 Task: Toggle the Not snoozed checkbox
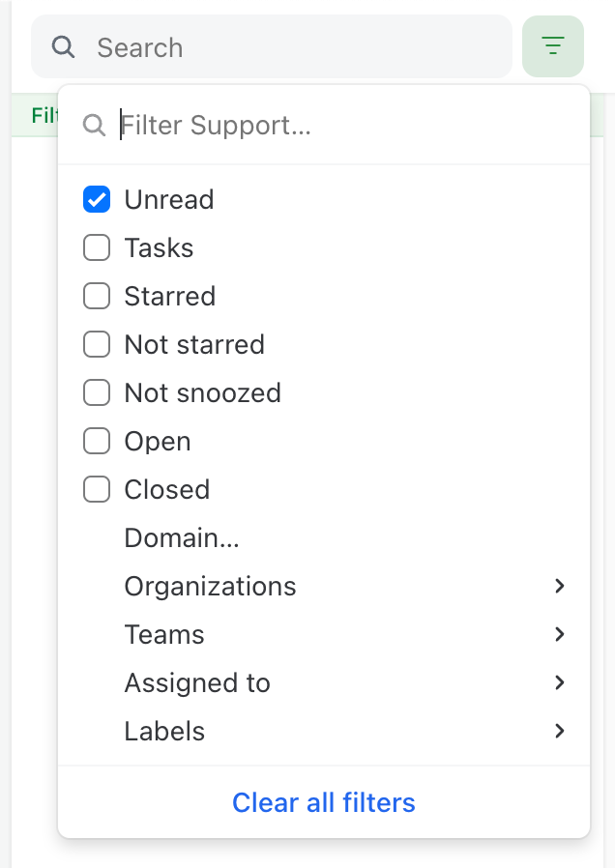pyautogui.click(x=96, y=392)
